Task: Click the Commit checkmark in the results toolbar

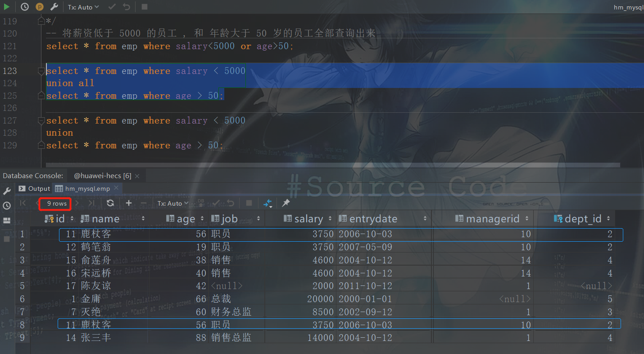Action: [x=216, y=203]
